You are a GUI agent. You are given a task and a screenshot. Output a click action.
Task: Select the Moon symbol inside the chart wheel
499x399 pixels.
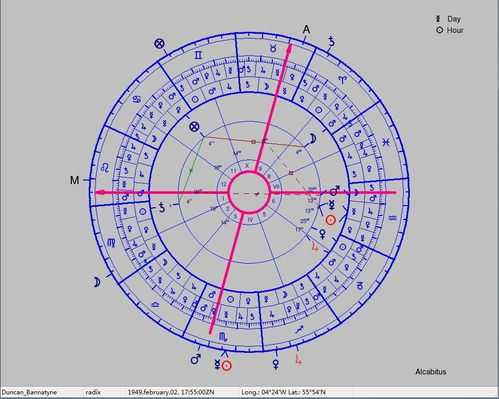point(313,139)
